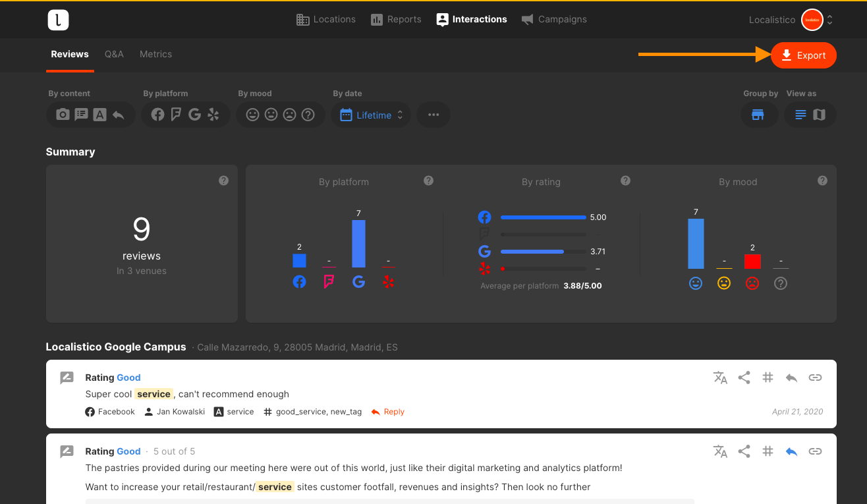This screenshot has width=867, height=504.
Task: Select Interactions in the top navigation
Action: (x=472, y=19)
